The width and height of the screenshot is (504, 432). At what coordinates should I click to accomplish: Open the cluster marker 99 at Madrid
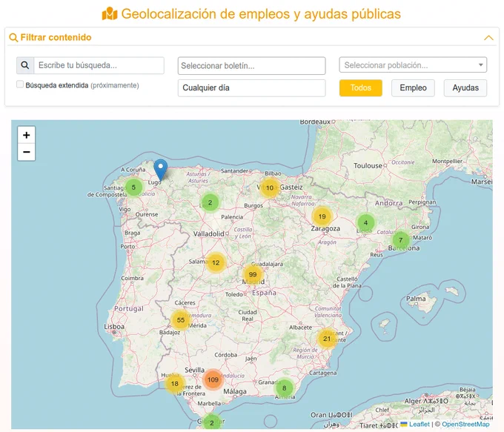point(253,274)
